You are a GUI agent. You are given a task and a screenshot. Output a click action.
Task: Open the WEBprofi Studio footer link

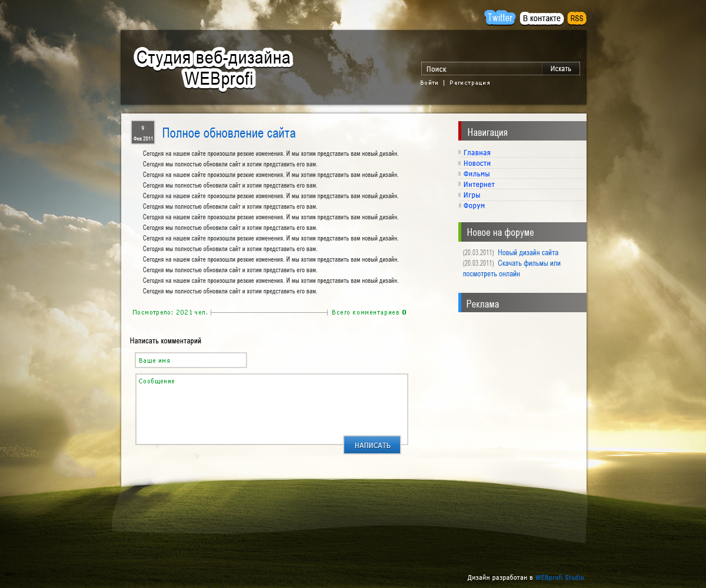click(x=560, y=578)
